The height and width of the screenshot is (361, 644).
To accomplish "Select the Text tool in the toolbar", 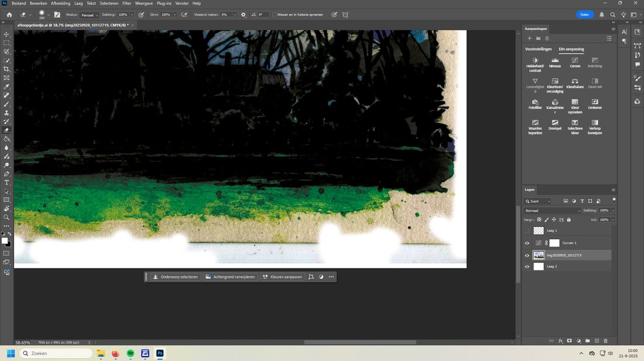I will [x=6, y=183].
